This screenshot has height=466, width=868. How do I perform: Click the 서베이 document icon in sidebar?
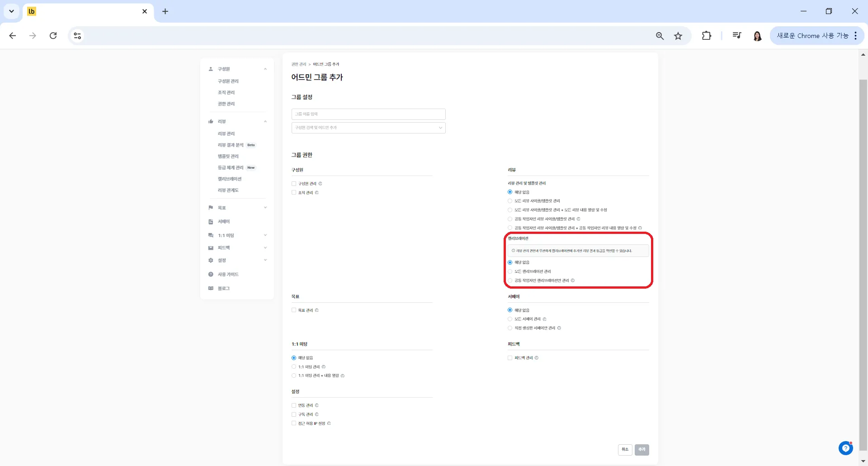coord(211,222)
